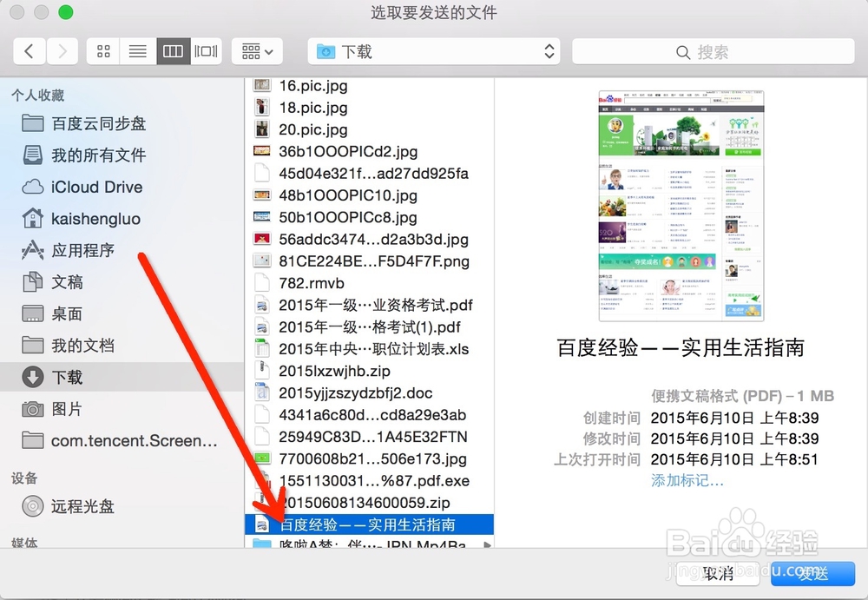This screenshot has height=600, width=868.
Task: Navigate back using the back arrow
Action: (x=29, y=50)
